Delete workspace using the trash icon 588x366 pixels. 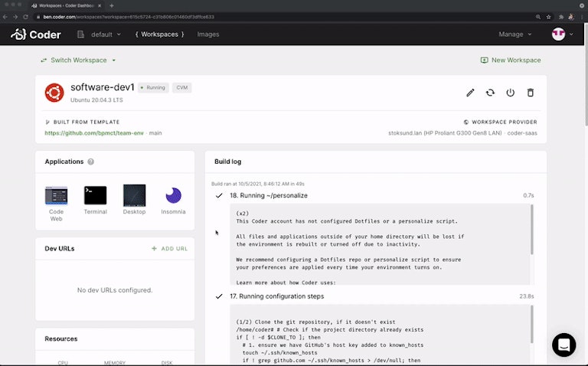click(x=531, y=93)
